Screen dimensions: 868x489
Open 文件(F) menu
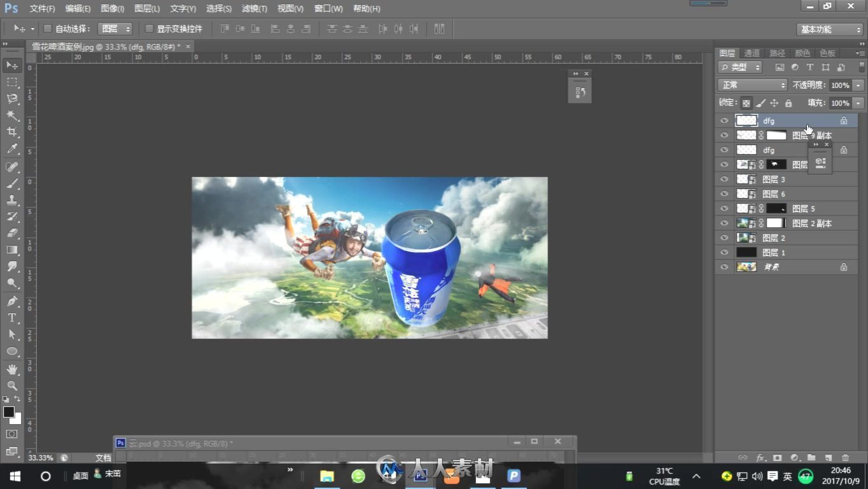[x=42, y=8]
